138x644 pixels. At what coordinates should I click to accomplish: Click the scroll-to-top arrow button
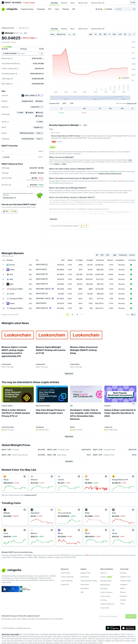click(133, 404)
